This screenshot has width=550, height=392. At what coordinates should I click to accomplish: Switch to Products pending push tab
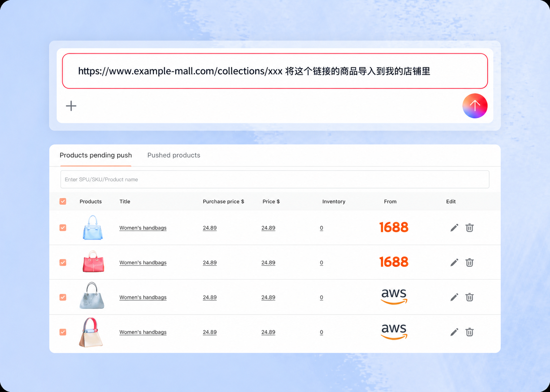pos(96,155)
